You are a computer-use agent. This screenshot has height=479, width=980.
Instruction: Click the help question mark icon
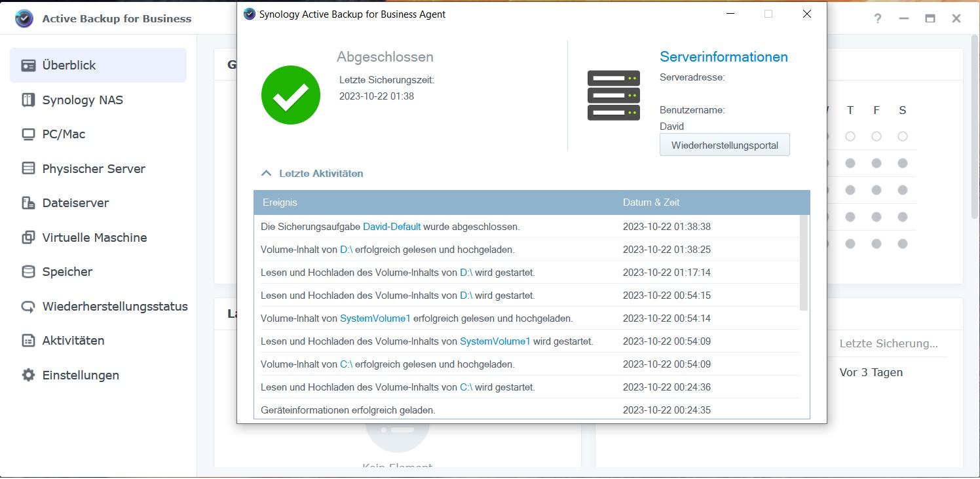point(878,18)
